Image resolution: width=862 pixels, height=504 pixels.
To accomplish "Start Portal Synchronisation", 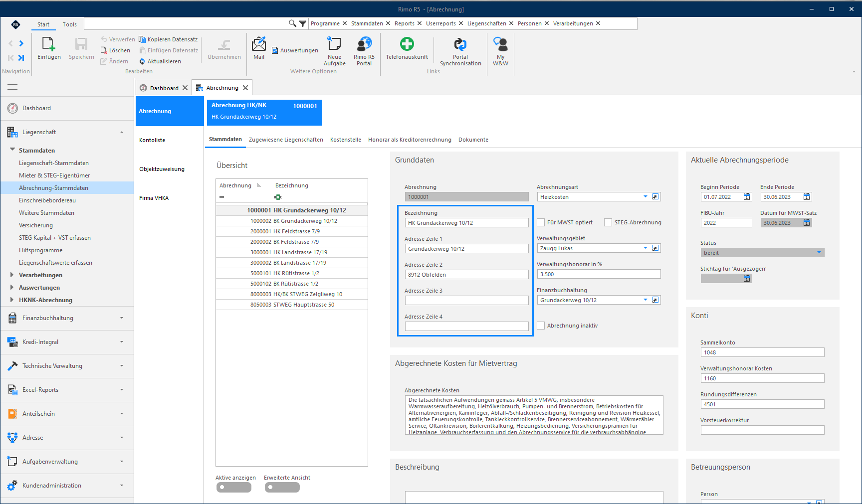I will [460, 44].
